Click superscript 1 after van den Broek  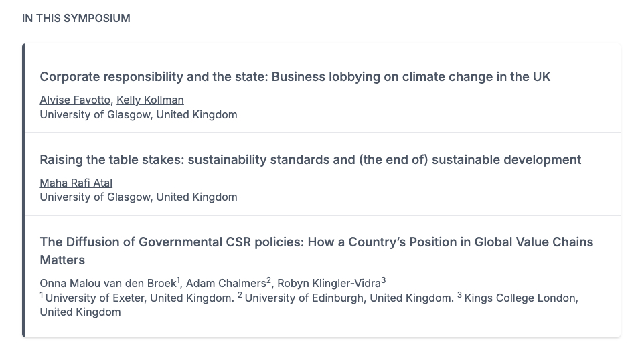click(179, 280)
